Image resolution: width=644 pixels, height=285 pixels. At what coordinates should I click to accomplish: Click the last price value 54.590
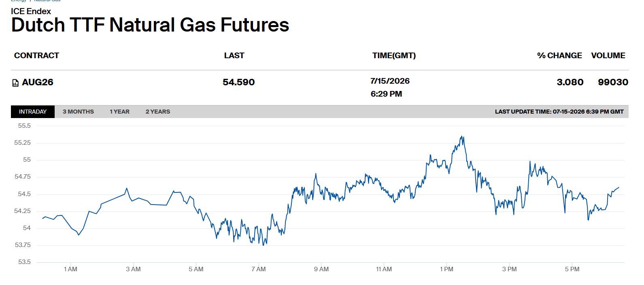point(239,82)
